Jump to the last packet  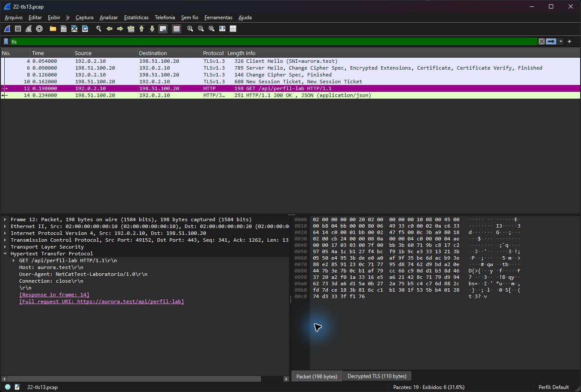pyautogui.click(x=152, y=29)
